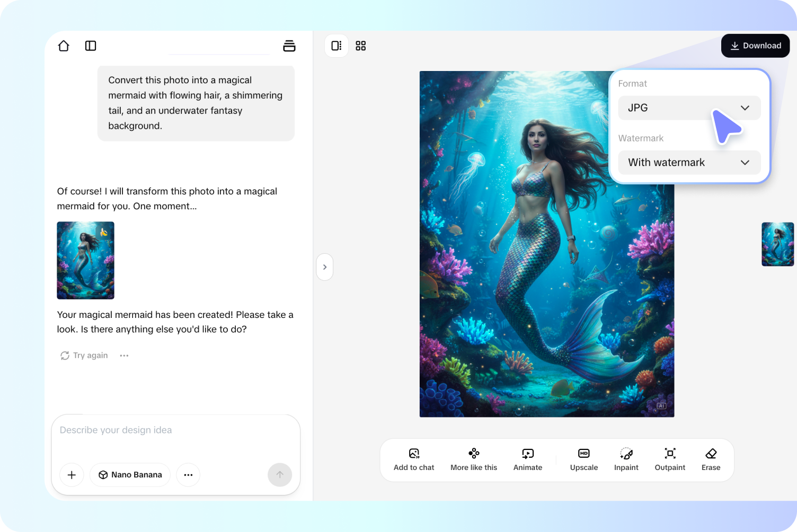This screenshot has height=532, width=797.
Task: Collapse the chat panel with the chevron
Action: (324, 267)
